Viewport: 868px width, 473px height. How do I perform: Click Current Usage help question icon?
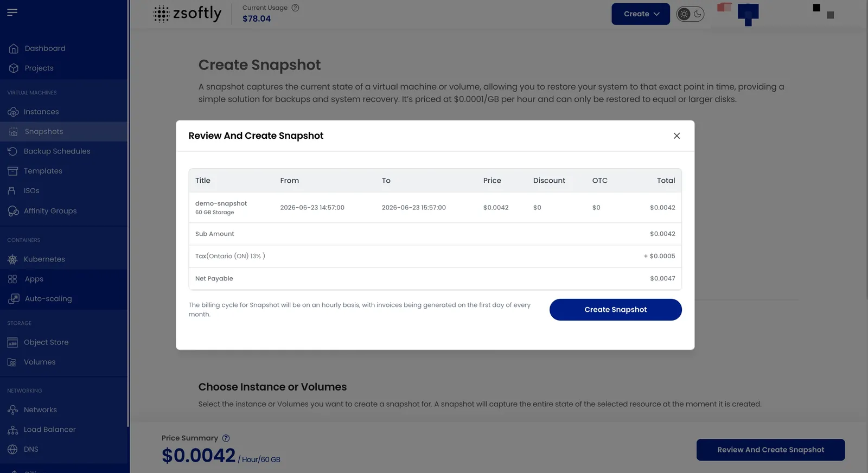[295, 8]
